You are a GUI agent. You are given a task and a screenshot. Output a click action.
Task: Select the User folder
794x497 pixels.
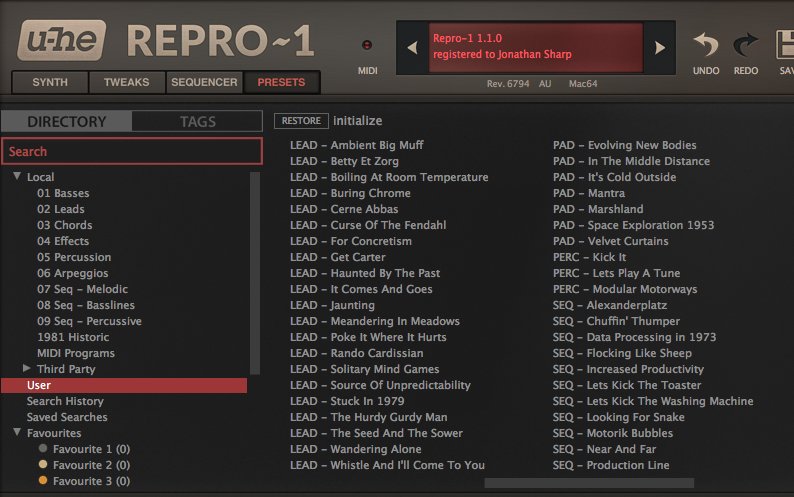tap(124, 385)
